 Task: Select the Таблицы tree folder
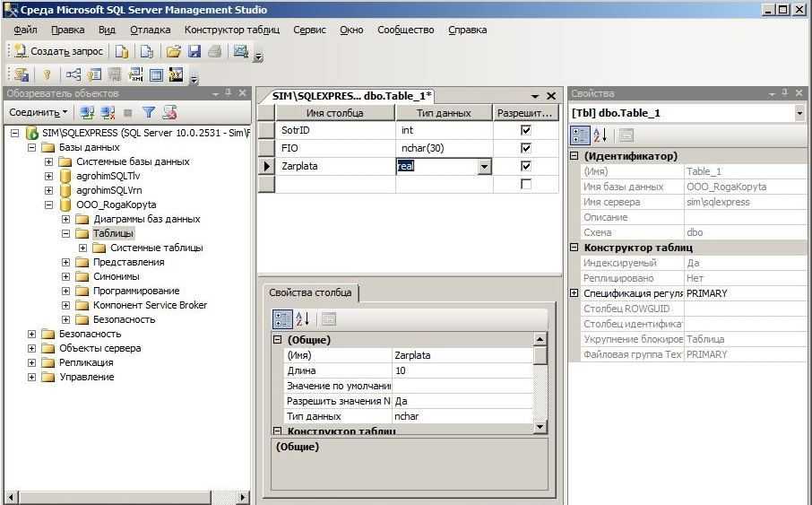coord(113,233)
